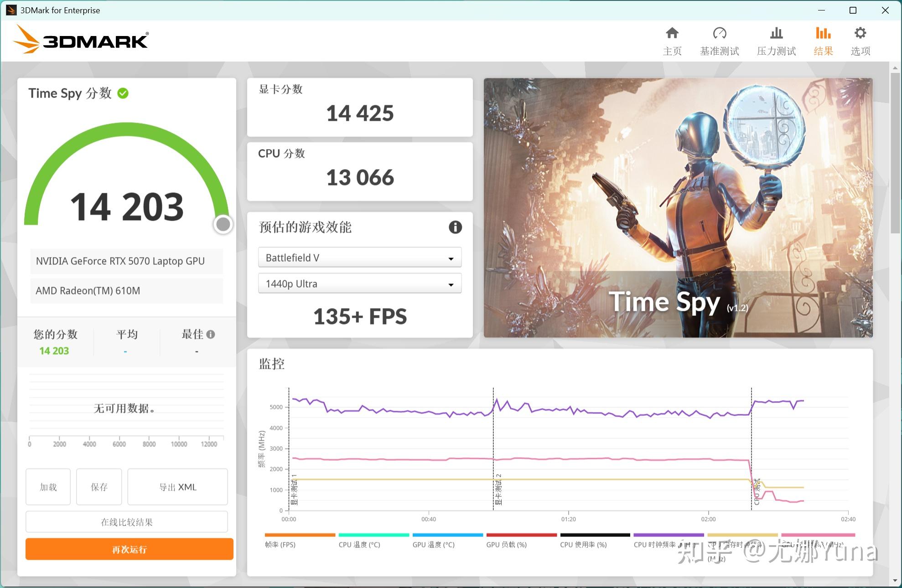The width and height of the screenshot is (902, 588).
Task: Click the green checkmark next to Time Spy 分数
Action: point(122,93)
